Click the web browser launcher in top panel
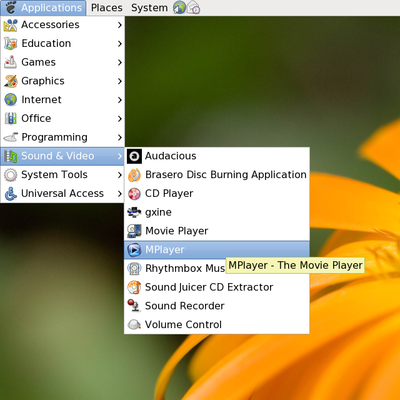 (x=179, y=8)
